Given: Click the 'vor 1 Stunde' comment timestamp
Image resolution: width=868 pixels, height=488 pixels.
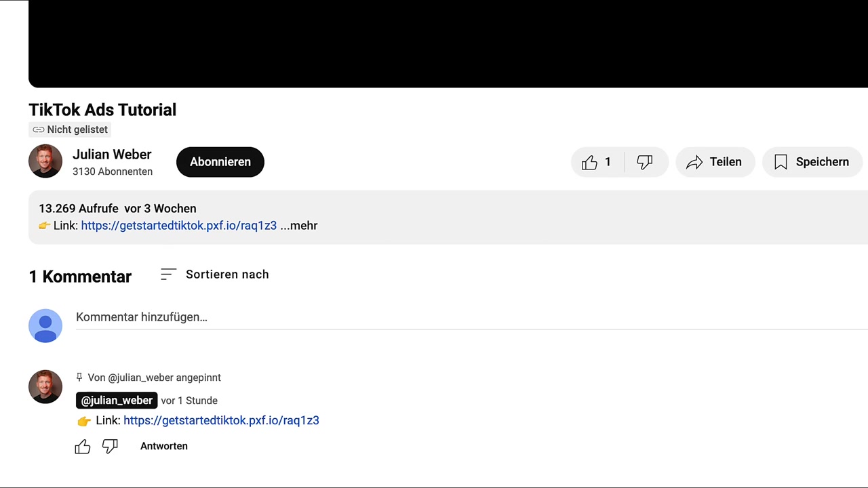Looking at the screenshot, I should (189, 401).
